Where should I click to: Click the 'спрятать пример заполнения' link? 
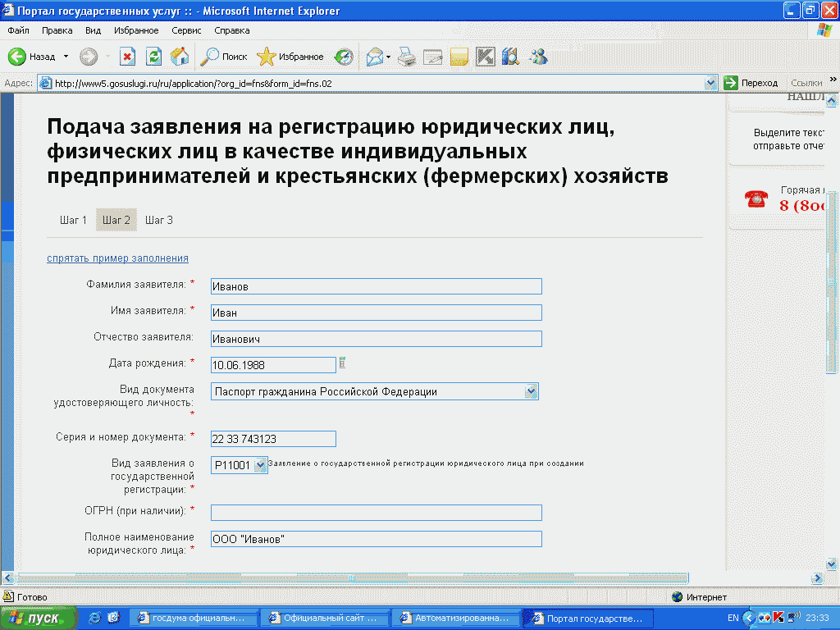tap(117, 258)
